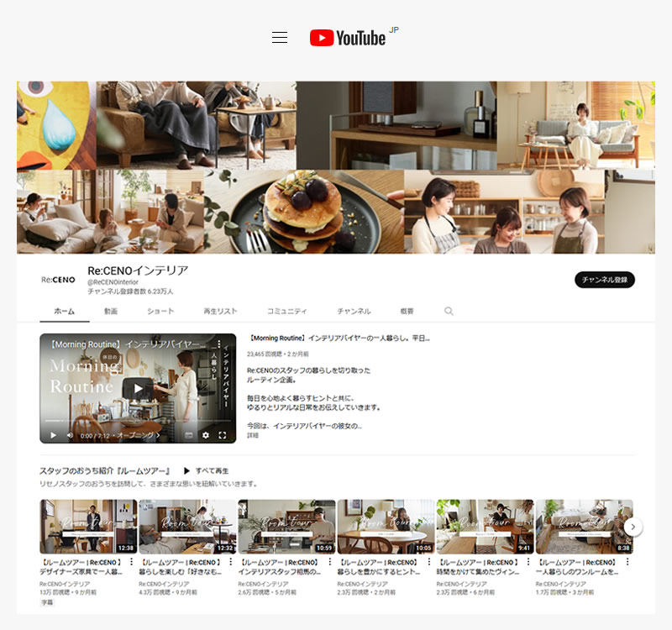Select the ホーム tab
Image resolution: width=672 pixels, height=630 pixels.
[x=65, y=311]
